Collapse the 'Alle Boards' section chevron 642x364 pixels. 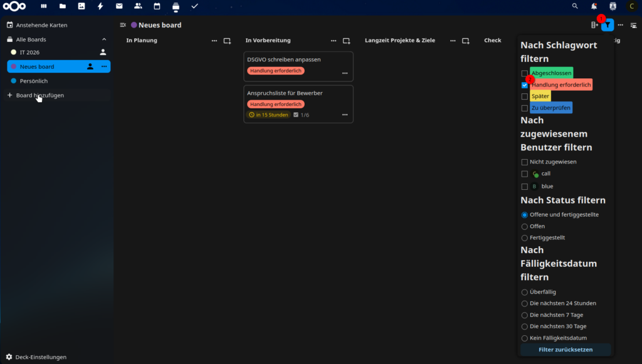pyautogui.click(x=104, y=39)
